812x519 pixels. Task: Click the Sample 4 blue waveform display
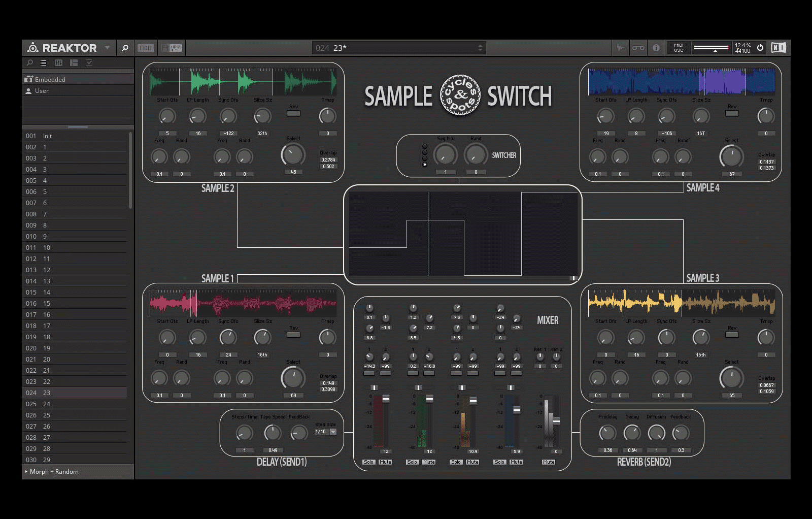pos(682,82)
